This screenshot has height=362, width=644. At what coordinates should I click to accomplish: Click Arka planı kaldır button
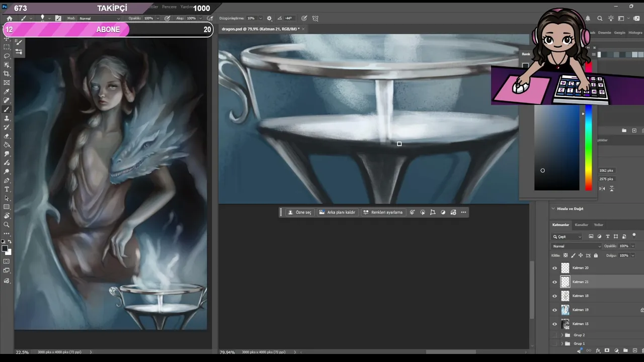point(337,212)
